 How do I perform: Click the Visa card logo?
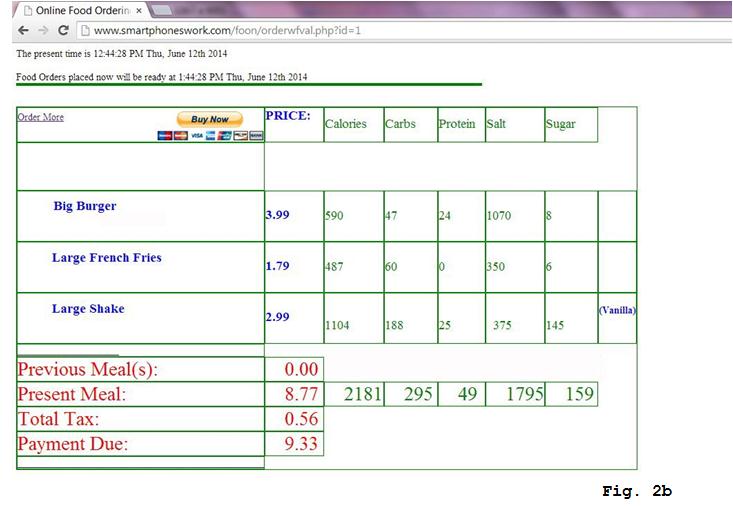pos(197,135)
